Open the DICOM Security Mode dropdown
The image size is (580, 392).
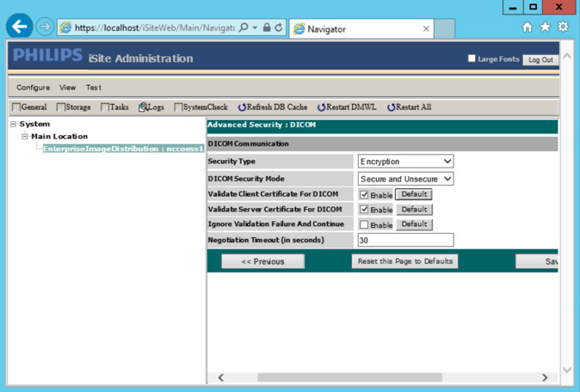[405, 179]
